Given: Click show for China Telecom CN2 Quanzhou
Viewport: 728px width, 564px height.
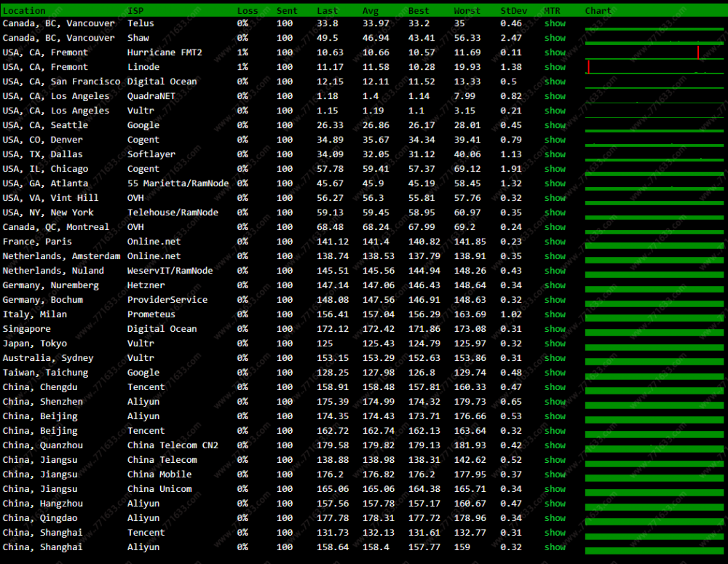Looking at the screenshot, I should (x=555, y=445).
